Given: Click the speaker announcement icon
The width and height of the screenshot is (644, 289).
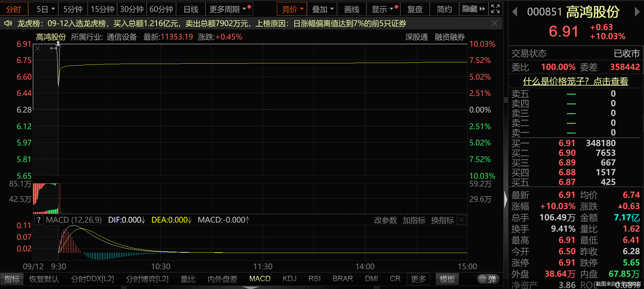Looking at the screenshot, I should (x=8, y=24).
